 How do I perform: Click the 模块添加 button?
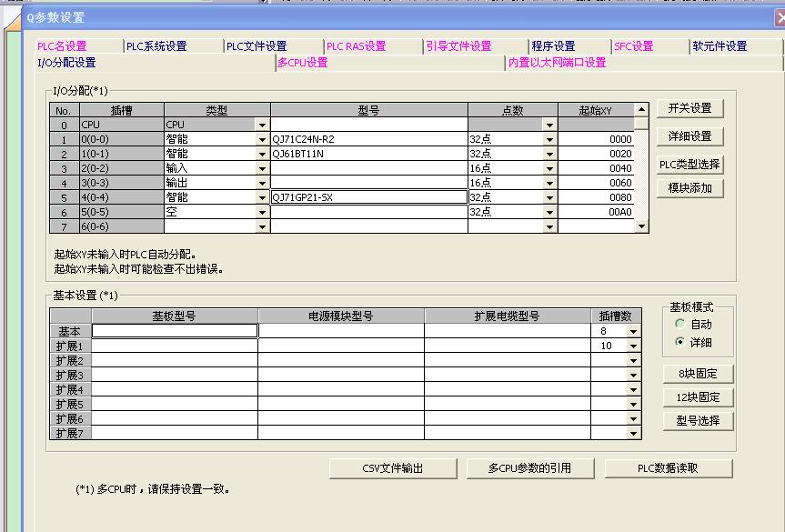689,188
